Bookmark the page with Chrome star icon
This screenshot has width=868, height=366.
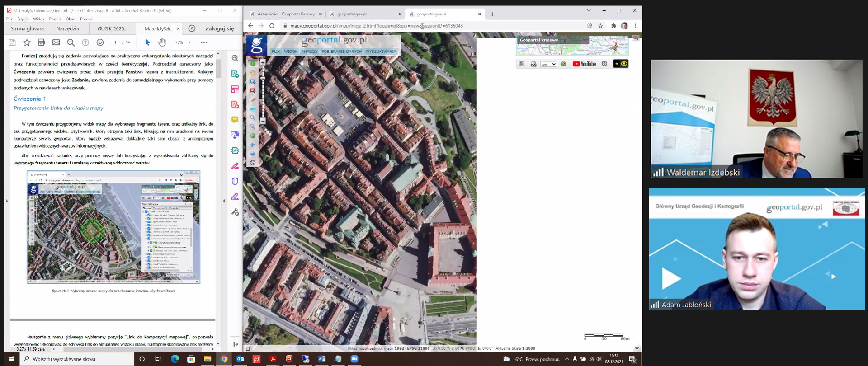(x=600, y=26)
